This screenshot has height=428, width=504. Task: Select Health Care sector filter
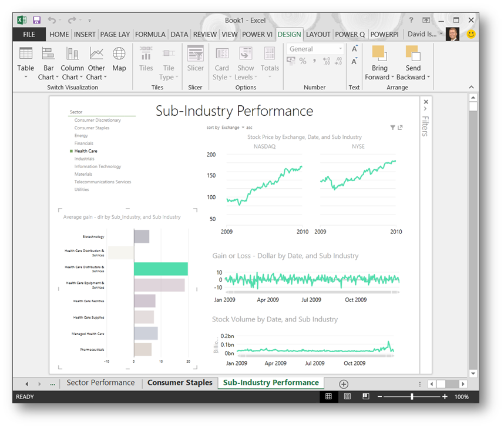click(86, 151)
